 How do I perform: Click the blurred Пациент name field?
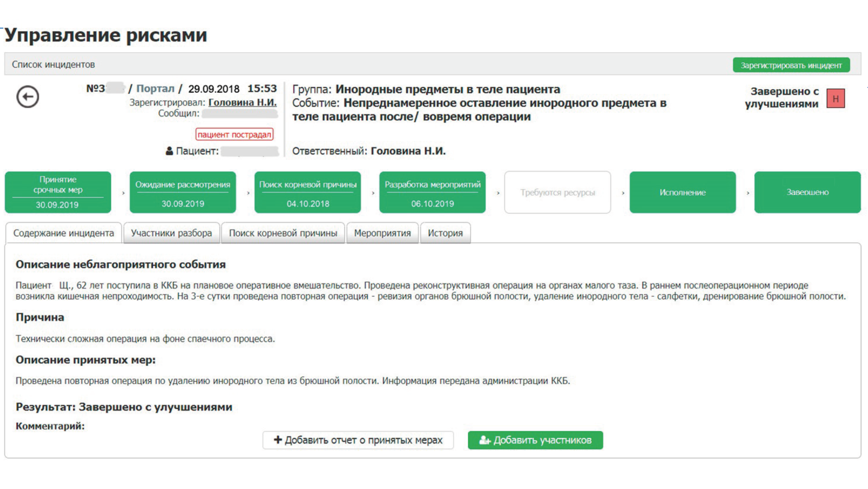tap(250, 151)
